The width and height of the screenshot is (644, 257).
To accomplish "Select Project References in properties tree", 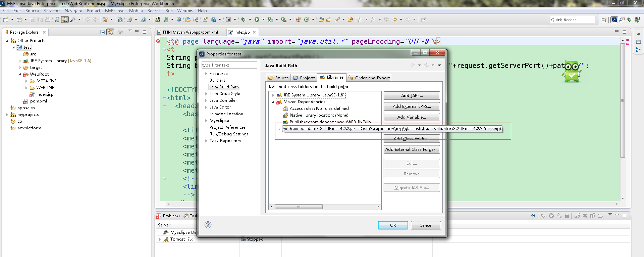I will [227, 127].
